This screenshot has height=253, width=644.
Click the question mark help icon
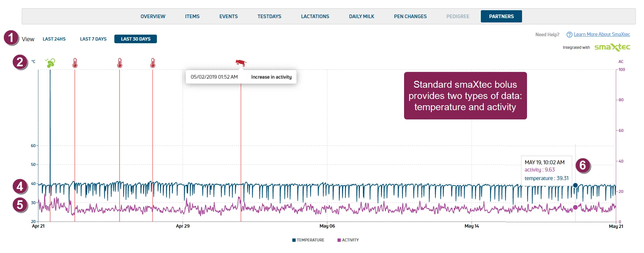tap(569, 35)
